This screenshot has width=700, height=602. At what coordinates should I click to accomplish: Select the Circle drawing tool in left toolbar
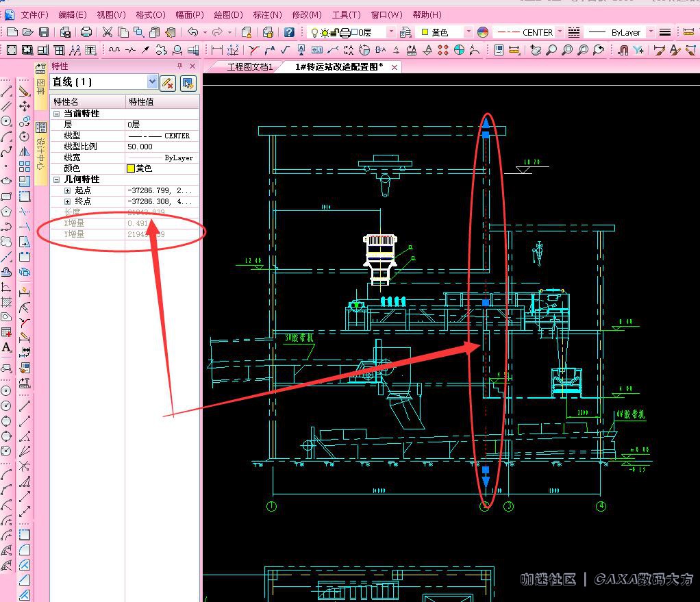[6, 121]
